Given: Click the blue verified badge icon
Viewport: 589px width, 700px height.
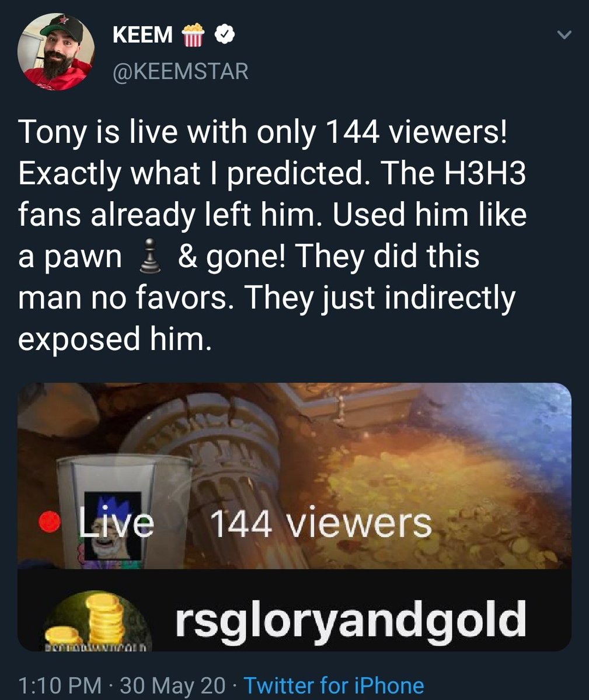Looking at the screenshot, I should [225, 36].
